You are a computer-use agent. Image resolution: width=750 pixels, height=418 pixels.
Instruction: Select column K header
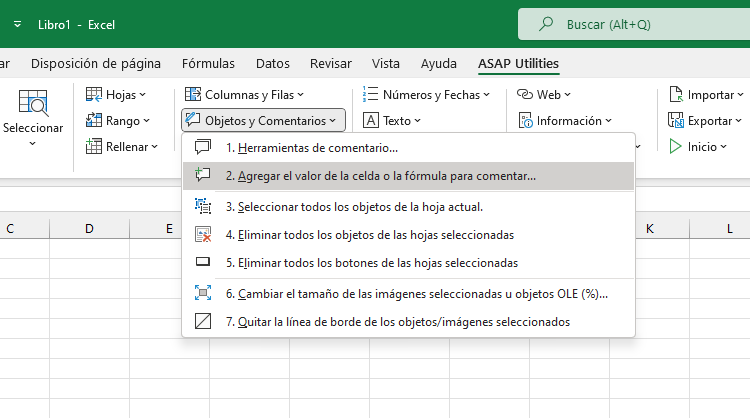pyautogui.click(x=662, y=229)
